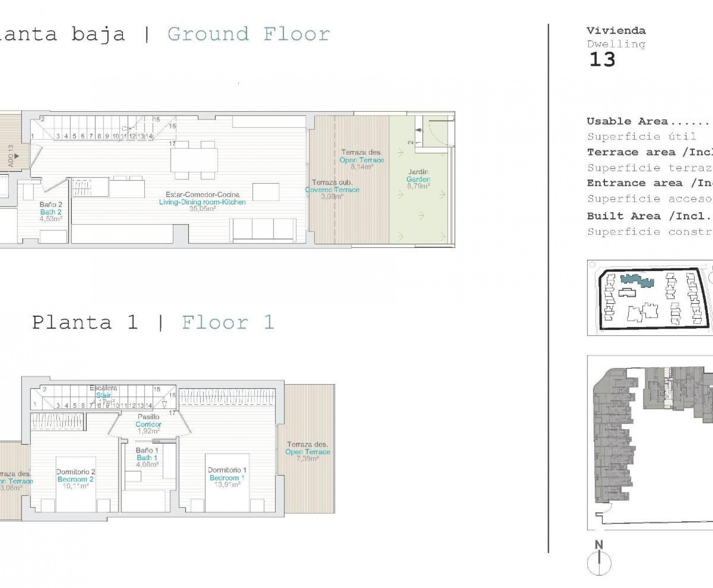Click the 'Dwelling' label
Image resolution: width=713 pixels, height=588 pixels.
pyautogui.click(x=616, y=44)
